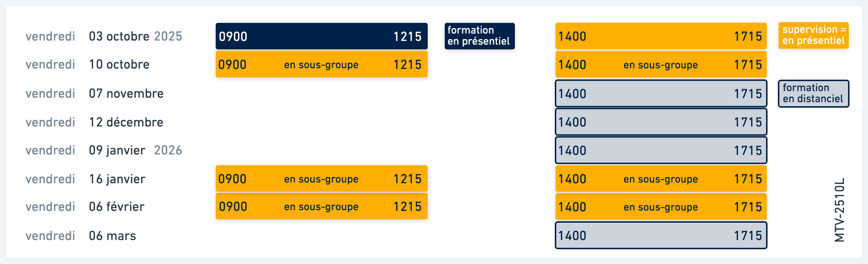Click the vertical MTV-2510L code label
Screen dimensions: 868x264
tap(840, 210)
